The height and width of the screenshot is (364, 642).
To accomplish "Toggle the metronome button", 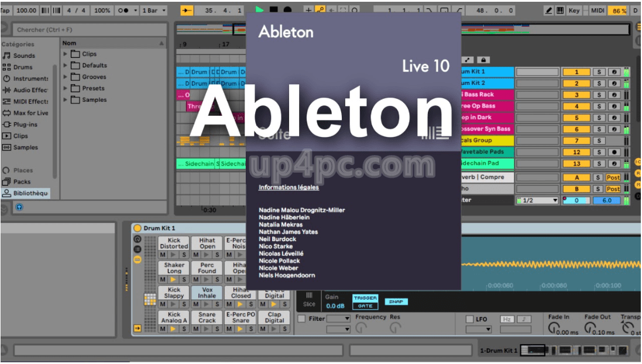I will coord(123,10).
